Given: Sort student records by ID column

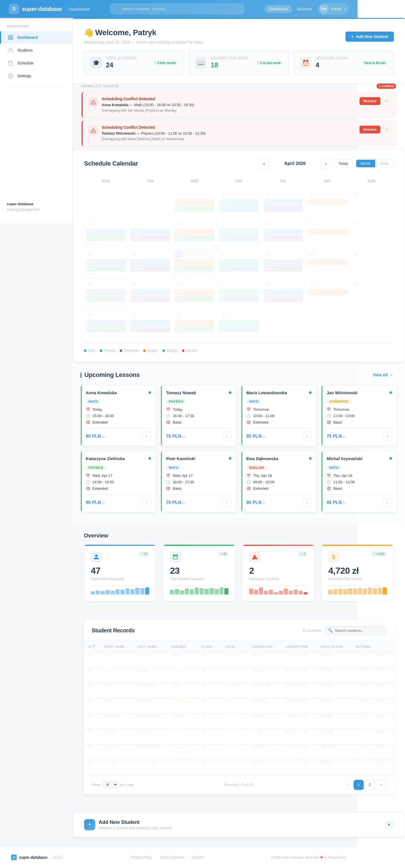Looking at the screenshot, I should (x=91, y=647).
